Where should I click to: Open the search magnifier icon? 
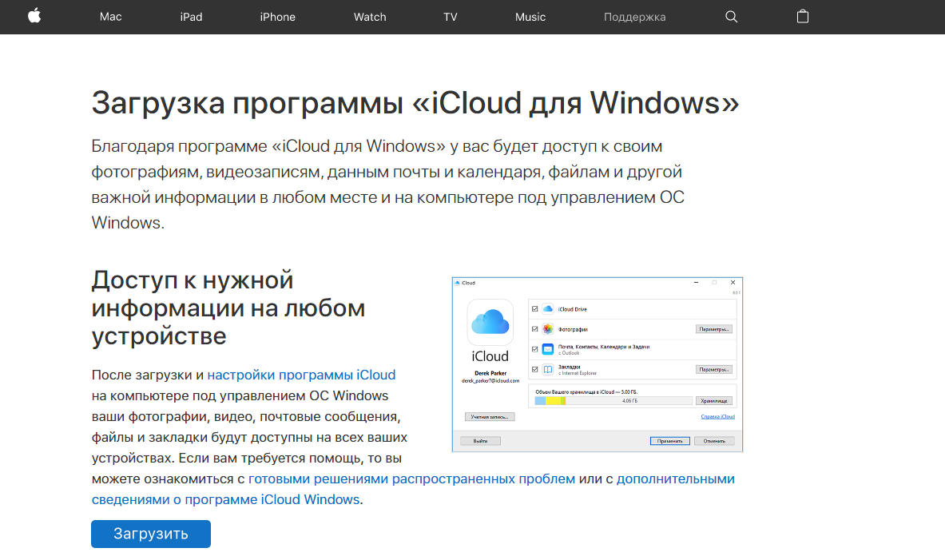coord(731,17)
